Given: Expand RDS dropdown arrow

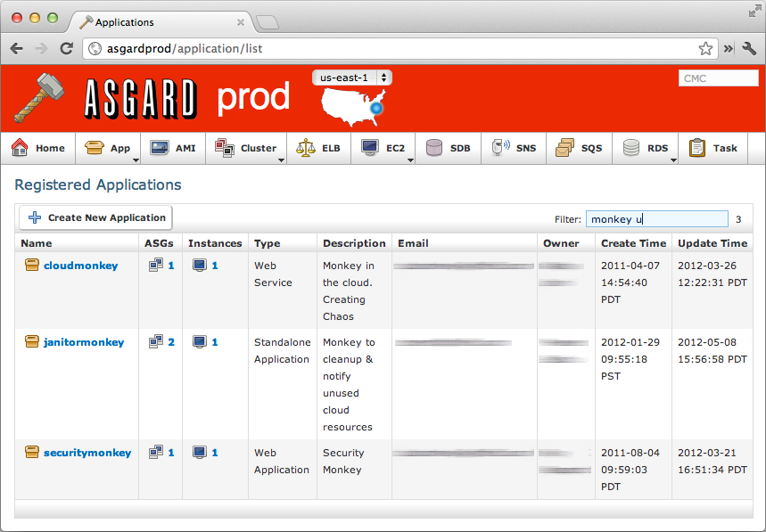Looking at the screenshot, I should click(x=673, y=160).
